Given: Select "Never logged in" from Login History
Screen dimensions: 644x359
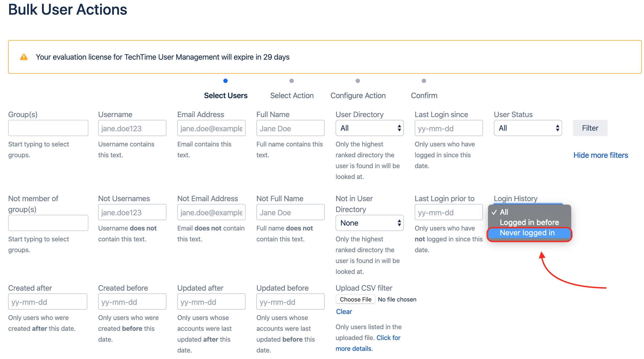Looking at the screenshot, I should [x=529, y=233].
